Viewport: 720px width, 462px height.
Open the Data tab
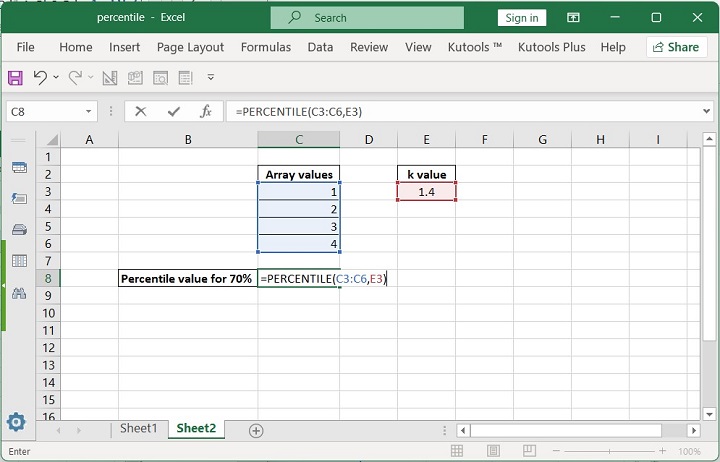coord(321,47)
